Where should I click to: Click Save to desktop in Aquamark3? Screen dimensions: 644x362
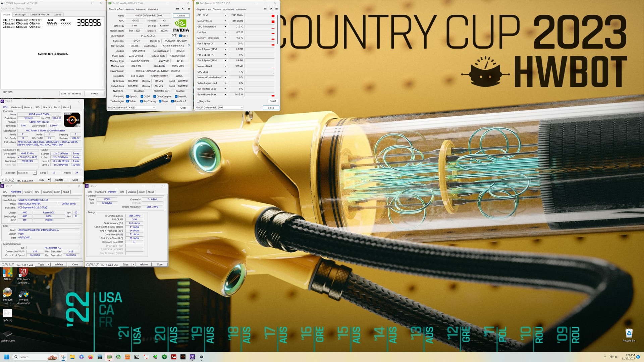click(x=71, y=94)
